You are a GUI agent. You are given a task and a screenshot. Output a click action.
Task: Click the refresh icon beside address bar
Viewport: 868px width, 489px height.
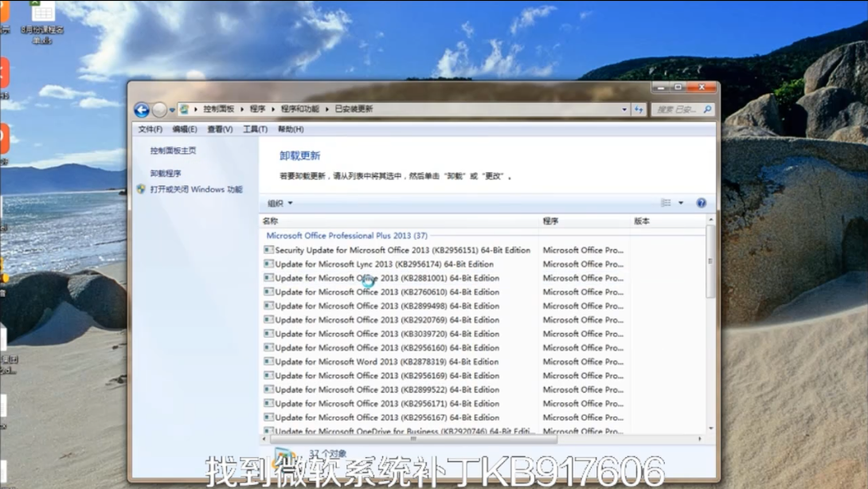click(x=639, y=109)
